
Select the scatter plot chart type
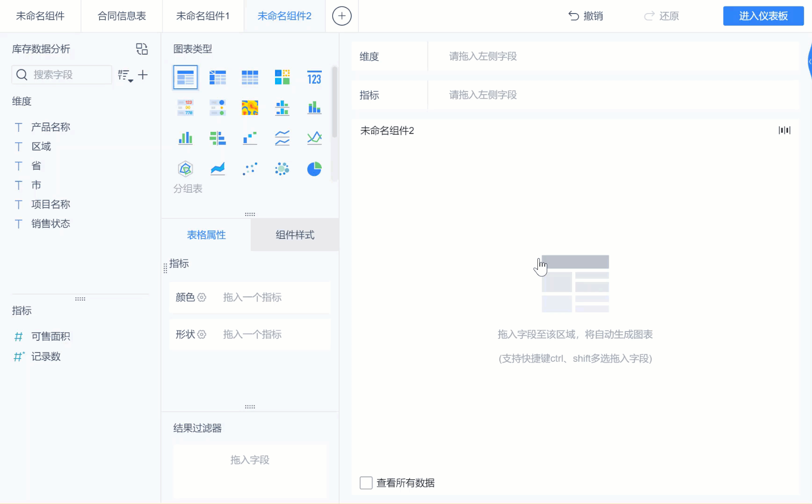tap(250, 169)
